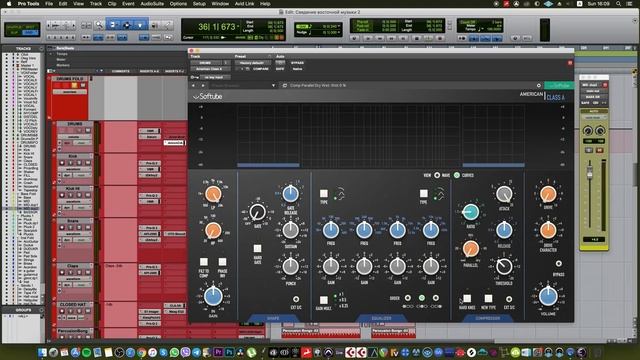Click the first band FREQ knob in Equalizer
The image size is (640, 360).
click(331, 230)
